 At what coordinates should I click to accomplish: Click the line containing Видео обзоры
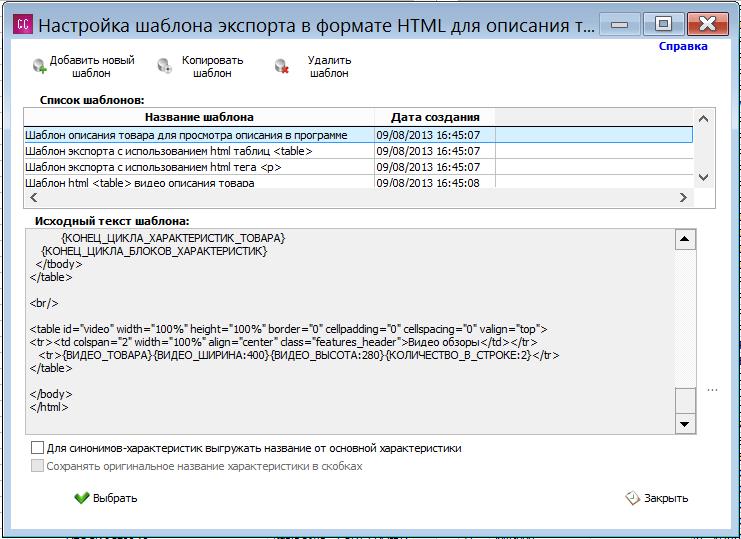[284, 342]
